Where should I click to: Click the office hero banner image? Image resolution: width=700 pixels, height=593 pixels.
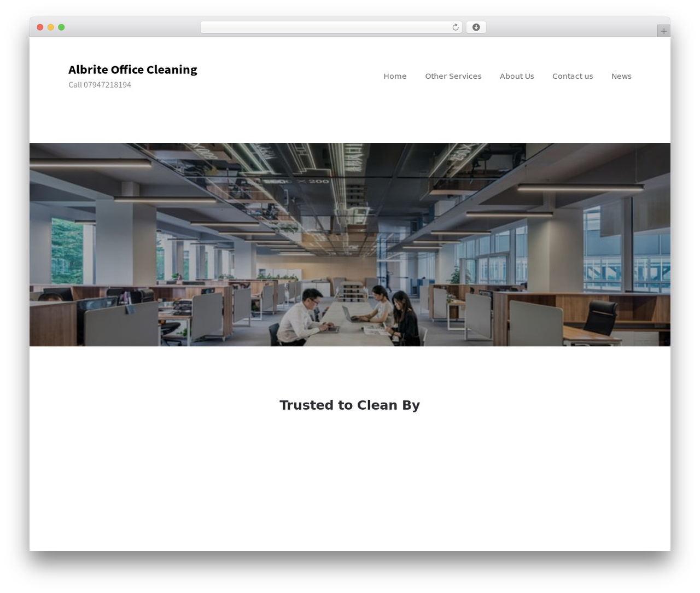click(350, 245)
